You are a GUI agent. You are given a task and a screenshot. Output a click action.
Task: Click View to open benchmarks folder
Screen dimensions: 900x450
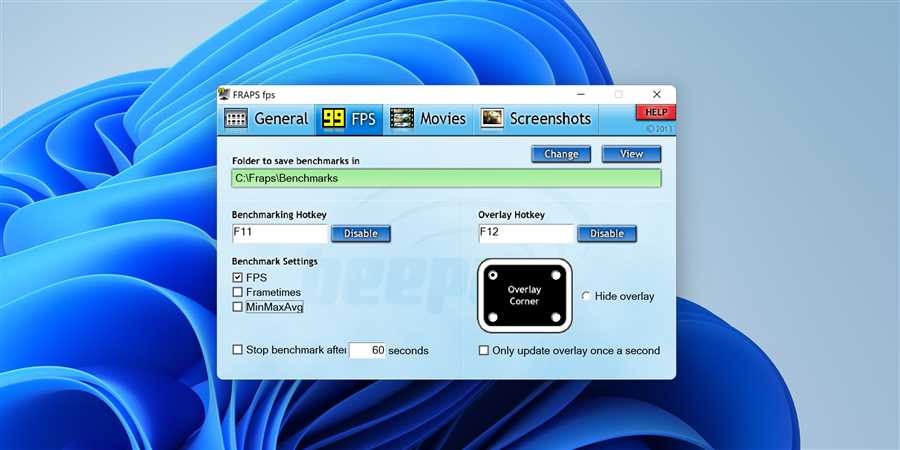(631, 154)
